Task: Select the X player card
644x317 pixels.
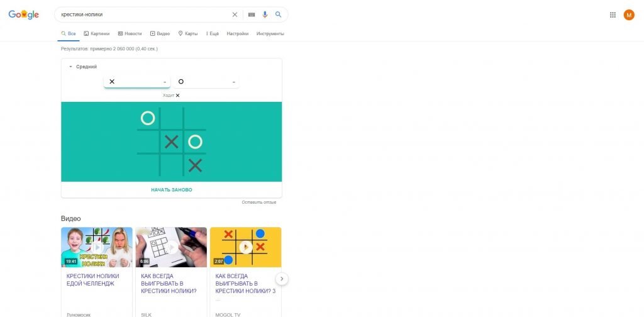Action: point(136,82)
